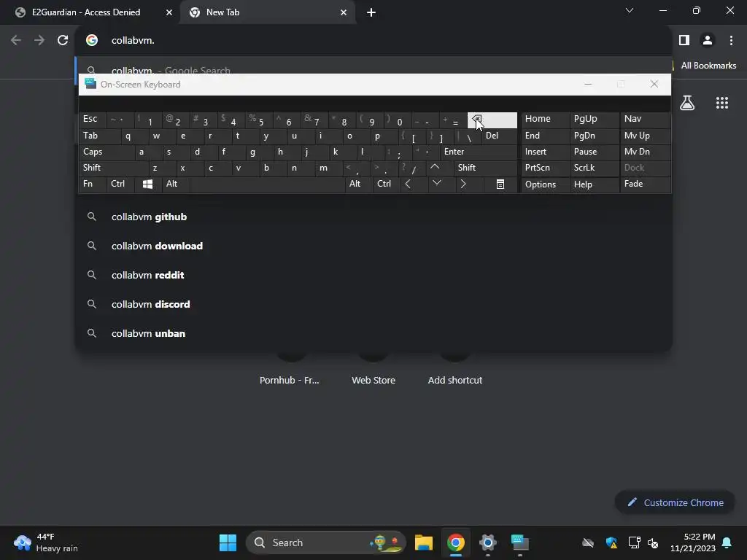Toggle the left Shift key on the keyboard

point(113,168)
